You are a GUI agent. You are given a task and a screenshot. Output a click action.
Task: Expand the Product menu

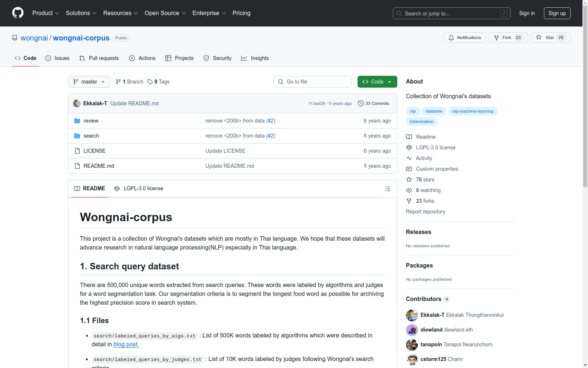click(46, 13)
